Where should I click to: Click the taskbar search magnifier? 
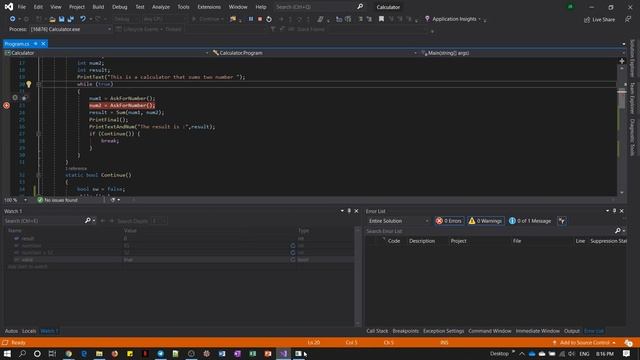click(x=22, y=353)
